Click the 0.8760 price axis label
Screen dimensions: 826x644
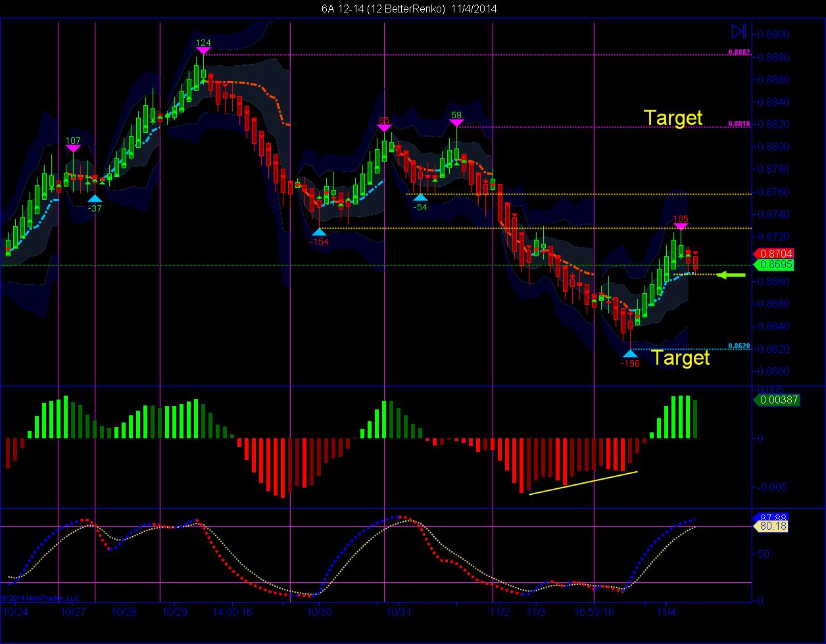(773, 192)
